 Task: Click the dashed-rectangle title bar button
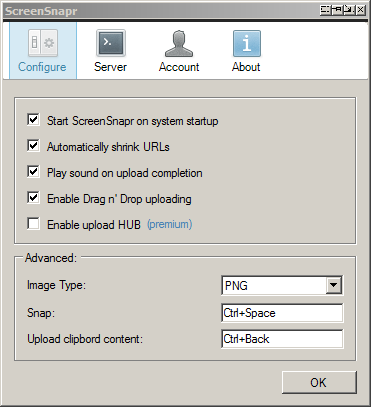click(x=326, y=10)
